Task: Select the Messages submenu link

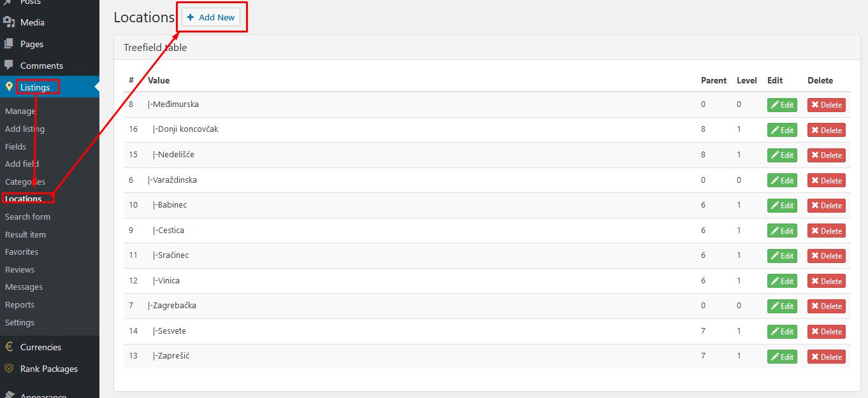Action: click(24, 287)
